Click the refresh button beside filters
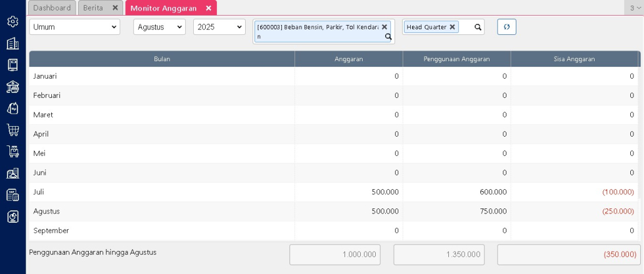Screen dimensions: 644x274 coord(506,27)
